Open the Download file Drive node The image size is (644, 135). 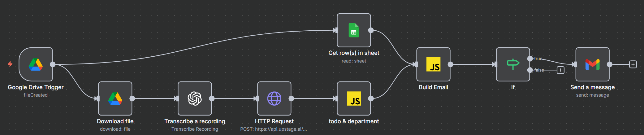coord(115,98)
